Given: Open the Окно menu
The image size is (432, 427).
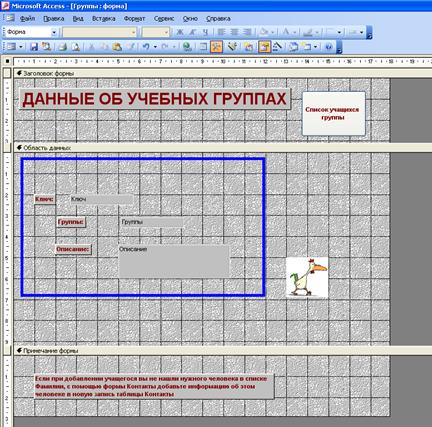Looking at the screenshot, I should (190, 19).
